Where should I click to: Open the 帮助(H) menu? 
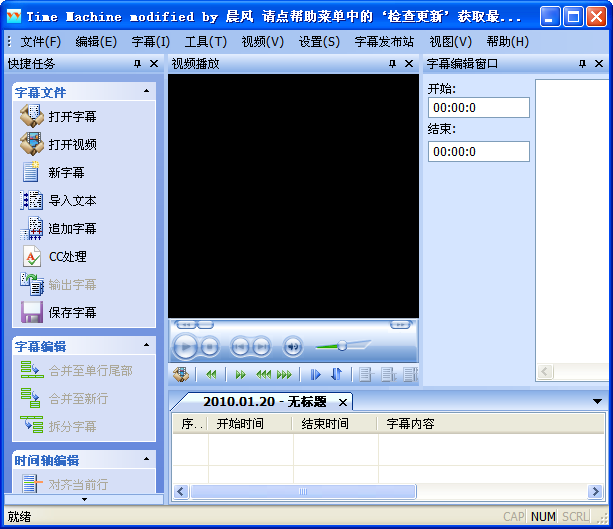point(507,41)
